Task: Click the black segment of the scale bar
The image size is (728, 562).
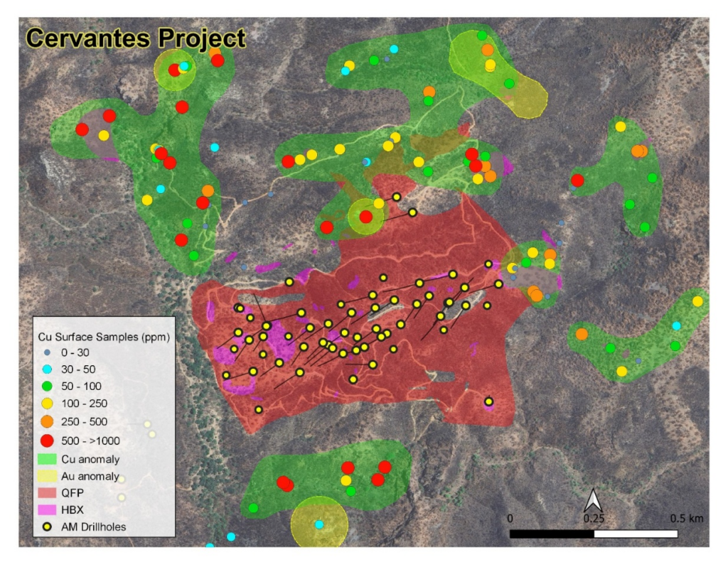Action: coord(552,533)
